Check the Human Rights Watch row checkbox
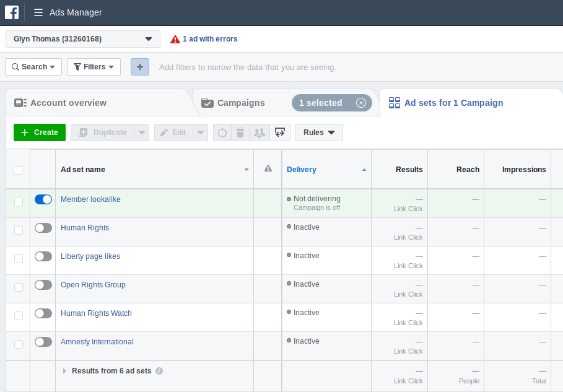Viewport: 563px width, 392px height. tap(19, 316)
